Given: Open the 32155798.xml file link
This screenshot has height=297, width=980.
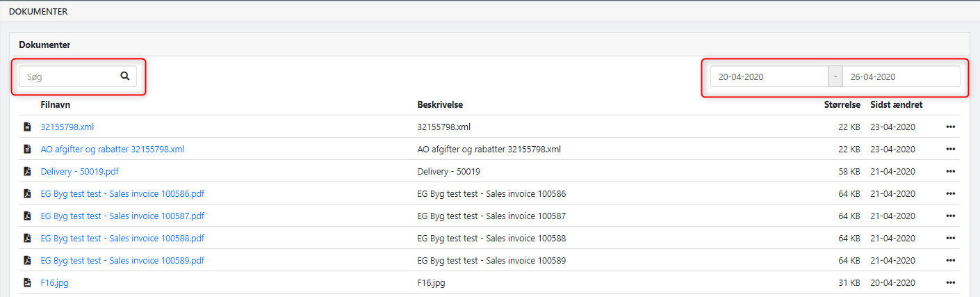Looking at the screenshot, I should coord(67,127).
